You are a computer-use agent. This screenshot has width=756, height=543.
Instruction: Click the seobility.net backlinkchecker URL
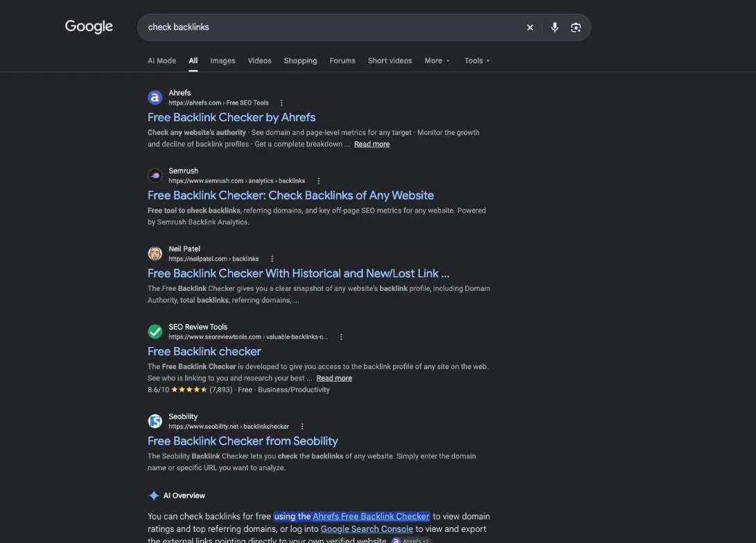tap(229, 427)
